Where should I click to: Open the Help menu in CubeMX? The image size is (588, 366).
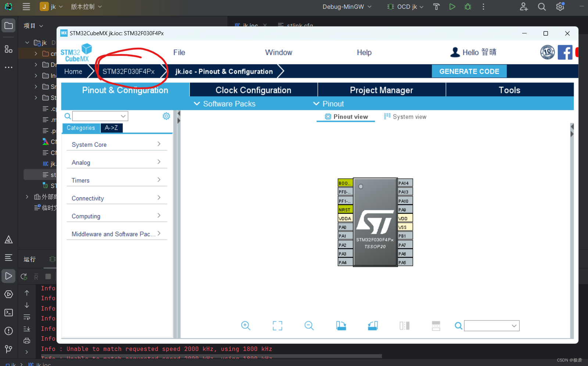pyautogui.click(x=364, y=52)
